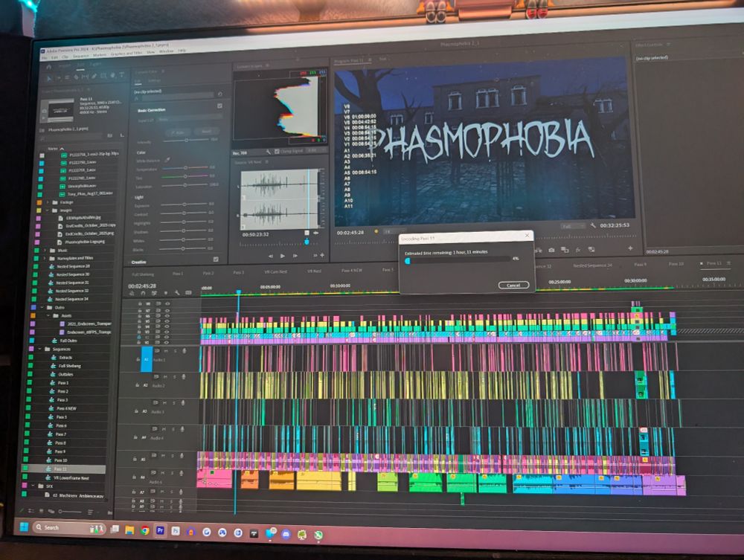Toggle V1 track output eye icon

click(166, 342)
